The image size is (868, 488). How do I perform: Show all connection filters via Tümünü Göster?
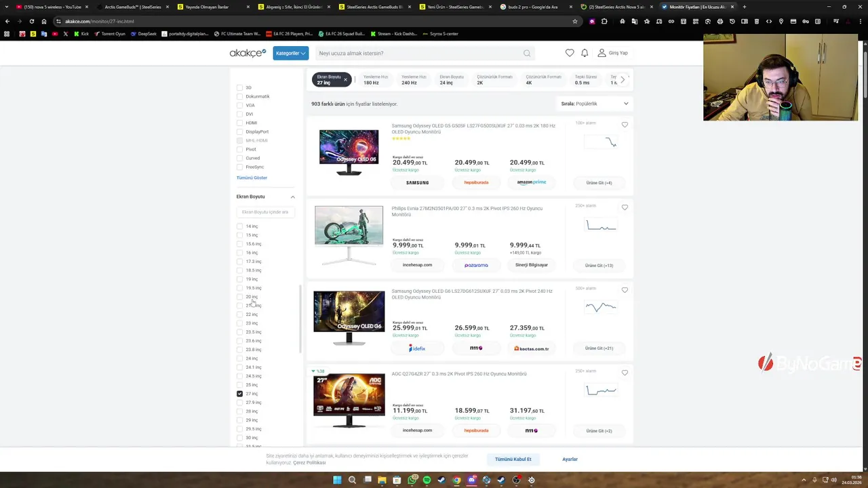252,178
